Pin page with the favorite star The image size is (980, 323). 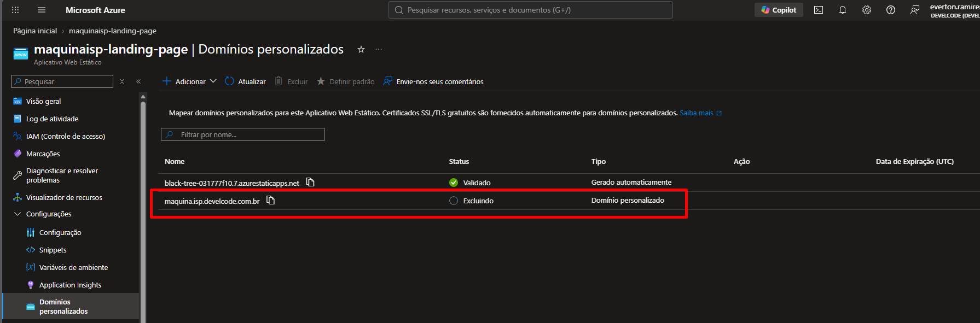pos(361,49)
